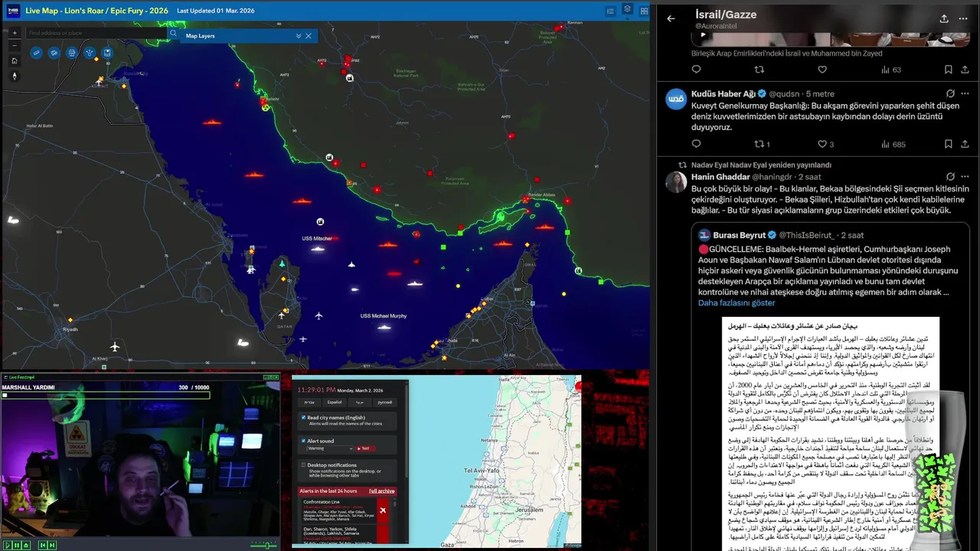Open the save/bookmark widget on map toolbar

pos(107,53)
